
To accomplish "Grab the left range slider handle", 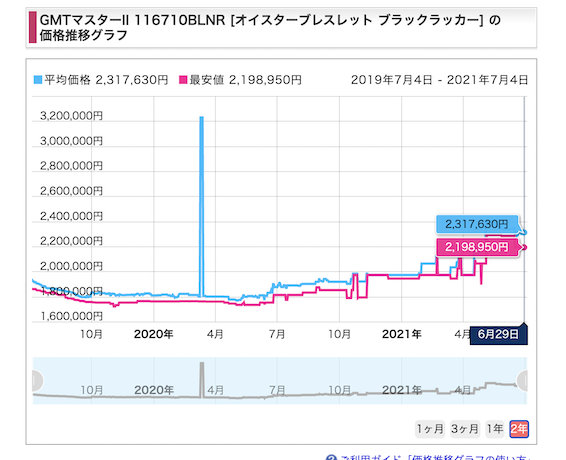I will tap(37, 381).
